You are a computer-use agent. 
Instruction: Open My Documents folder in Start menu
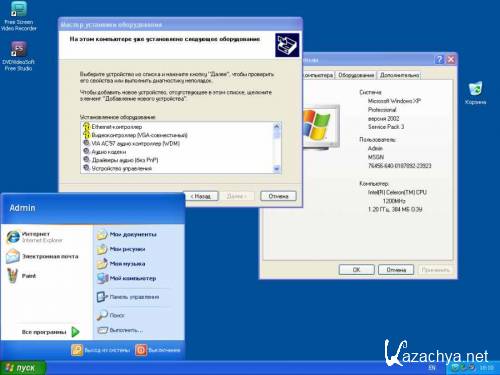point(127,235)
